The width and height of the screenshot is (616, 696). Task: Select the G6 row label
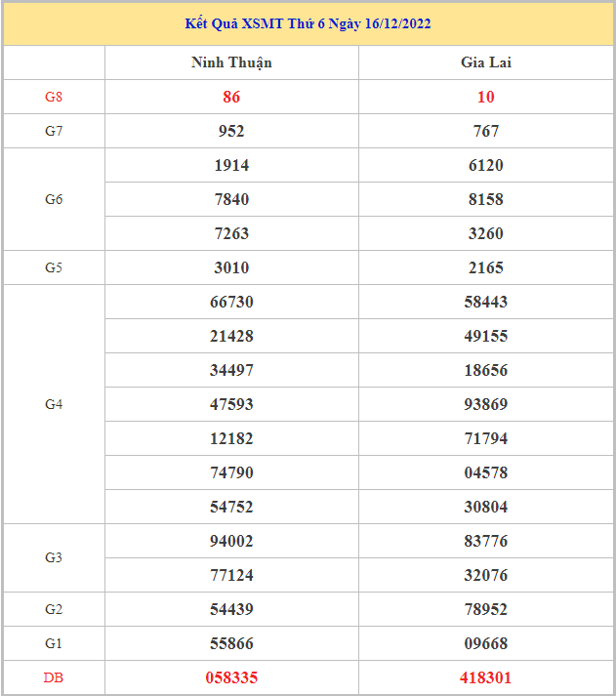(54, 199)
